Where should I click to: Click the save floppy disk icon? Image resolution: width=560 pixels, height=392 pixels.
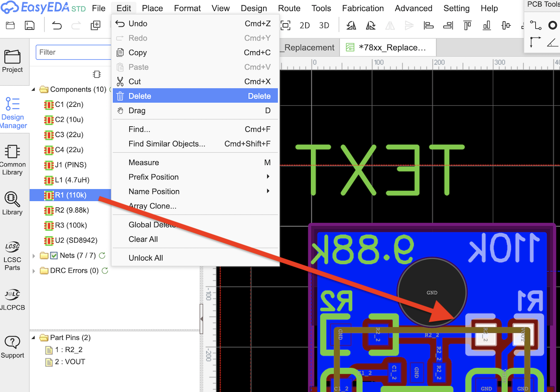coord(29,25)
